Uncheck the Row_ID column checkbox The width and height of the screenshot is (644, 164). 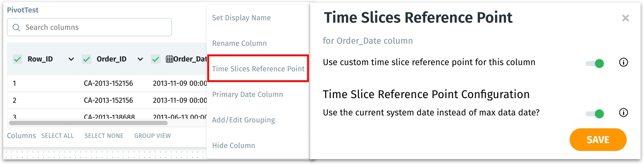point(18,59)
